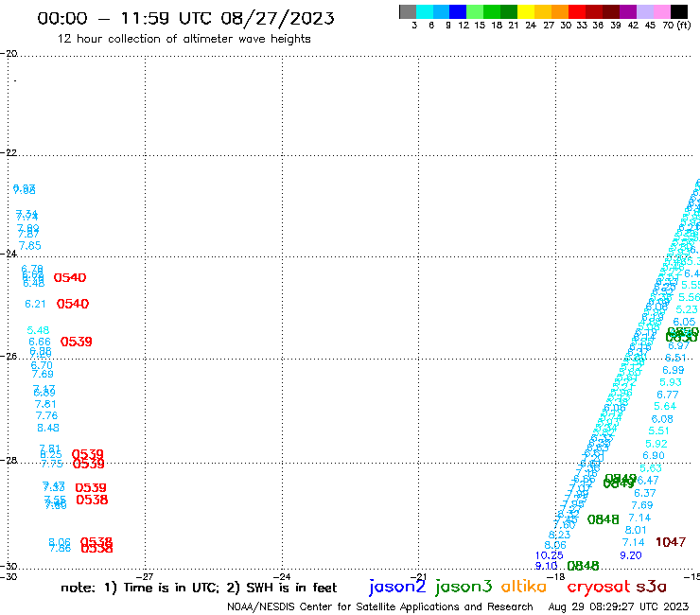Click the jason3 satellite label
Screen dimensions: 700x615
[x=464, y=587]
